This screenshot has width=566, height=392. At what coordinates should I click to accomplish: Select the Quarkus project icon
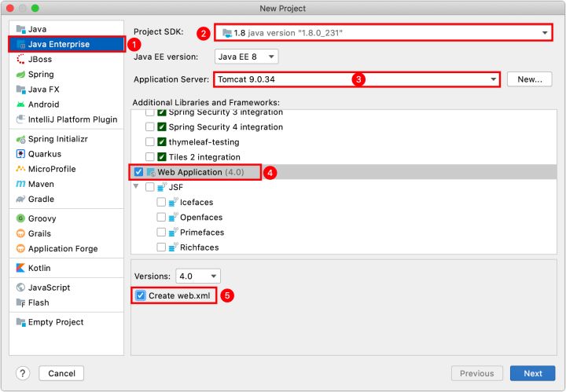(21, 154)
